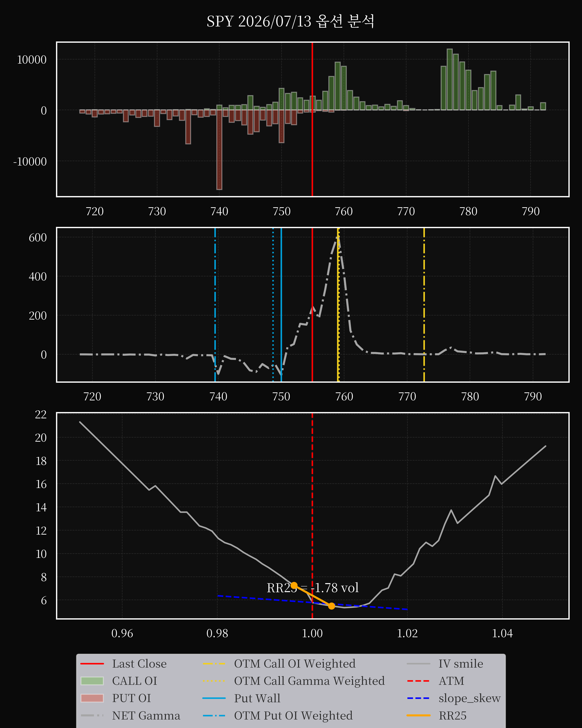This screenshot has height=728, width=582.
Task: Click the blue dash-dot line at strike 740
Action: coord(215,305)
